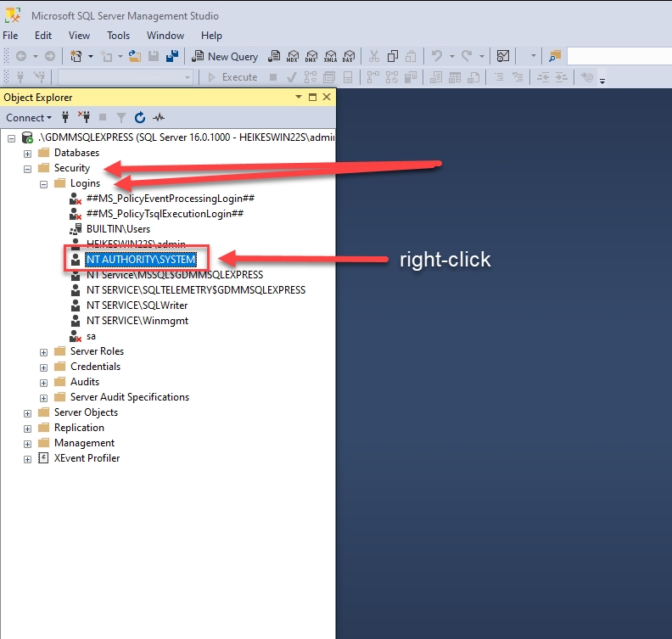Open the Object Explorer window position dropdown
This screenshot has height=639, width=672.
[x=299, y=98]
